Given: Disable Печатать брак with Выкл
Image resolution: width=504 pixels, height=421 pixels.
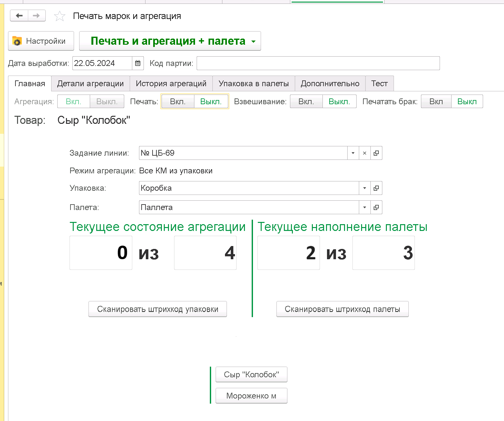Looking at the screenshot, I should (467, 102).
